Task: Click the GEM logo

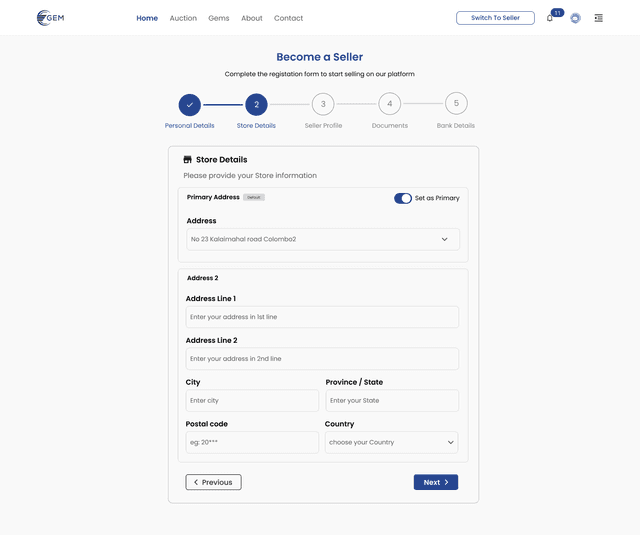Action: (x=50, y=18)
